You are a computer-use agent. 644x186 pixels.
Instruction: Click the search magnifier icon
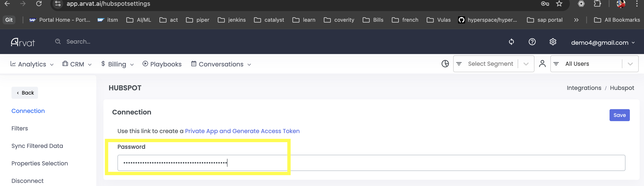pos(58,41)
